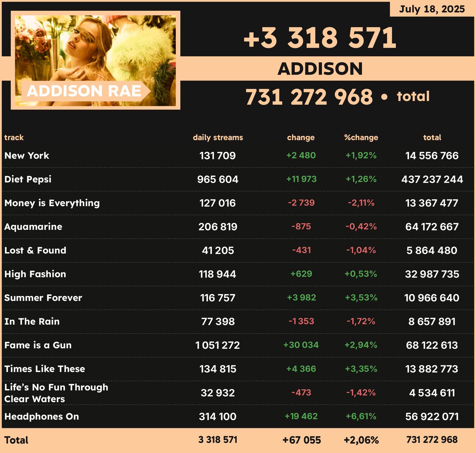Select the 'Money is Everything' track name
Viewport: 476px width, 453px height.
(x=52, y=203)
